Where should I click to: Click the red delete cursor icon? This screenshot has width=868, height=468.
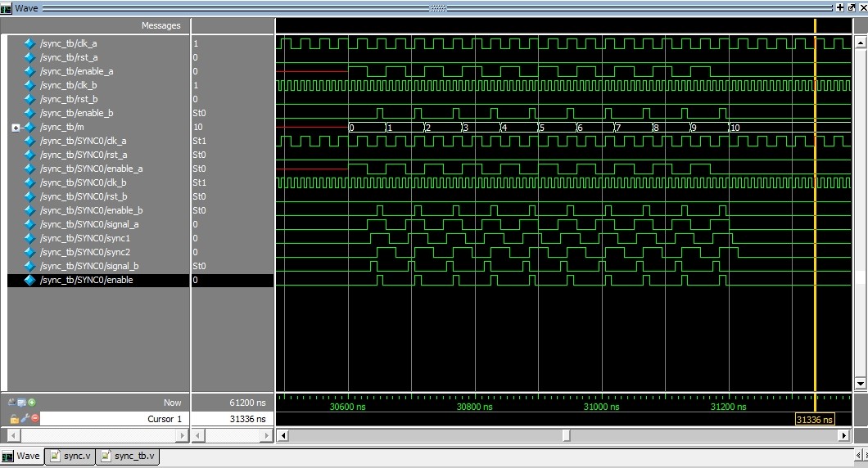click(x=35, y=418)
